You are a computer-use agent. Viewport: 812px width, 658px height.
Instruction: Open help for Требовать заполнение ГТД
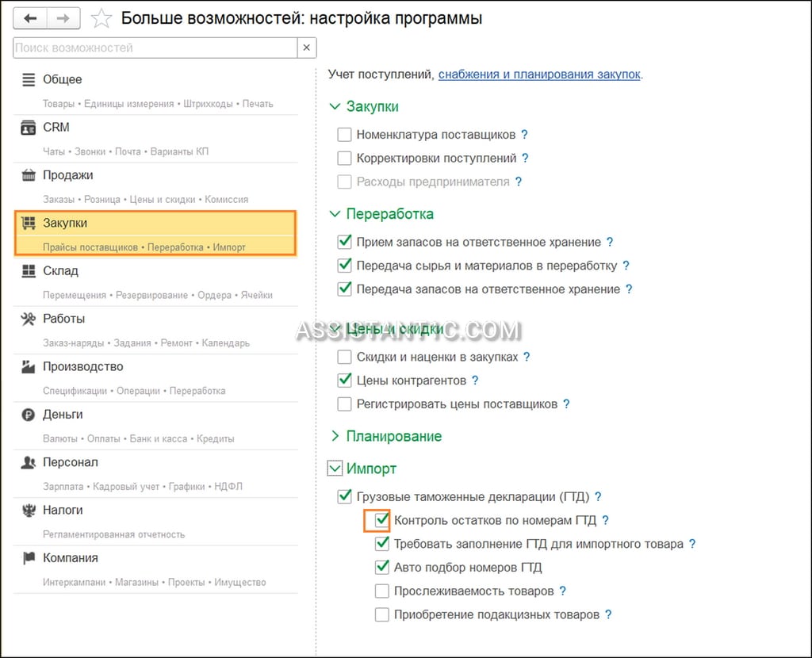point(692,544)
